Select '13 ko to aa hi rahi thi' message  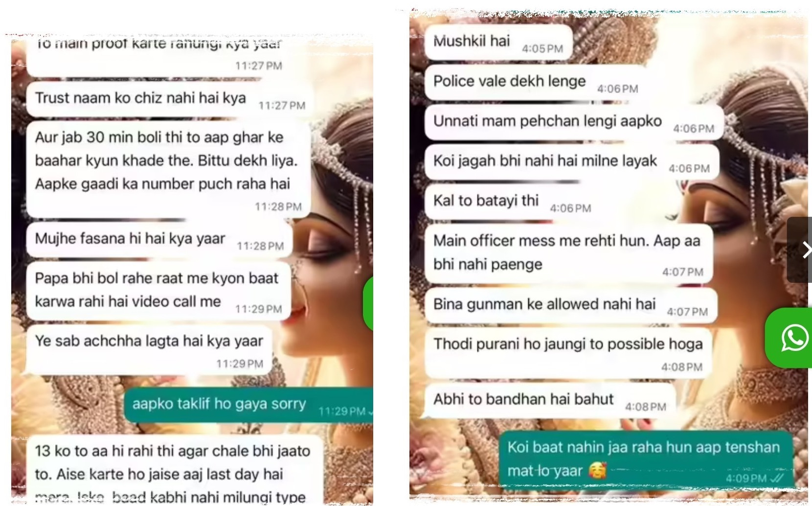point(175,470)
